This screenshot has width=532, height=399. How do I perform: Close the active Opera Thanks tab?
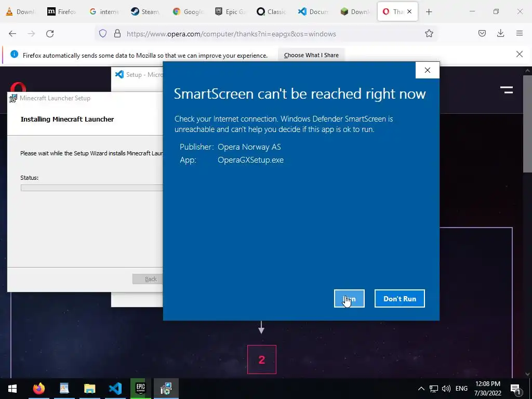pos(409,11)
